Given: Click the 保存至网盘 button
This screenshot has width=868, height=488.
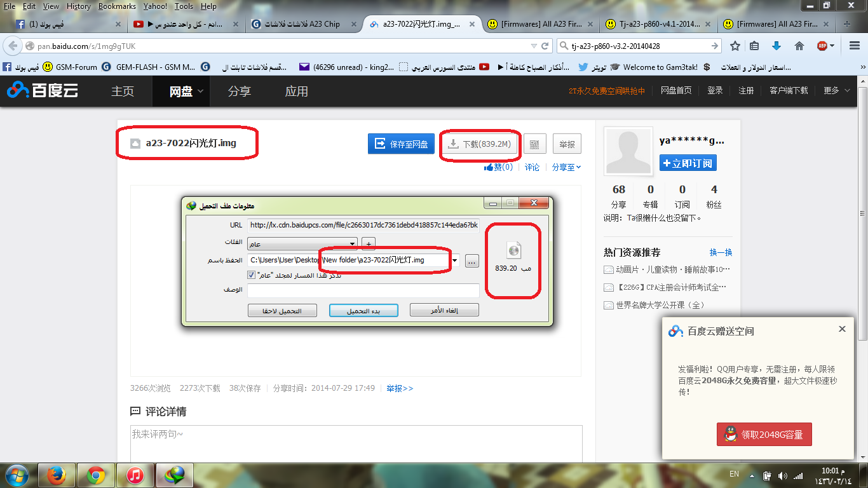Looking at the screenshot, I should pos(401,144).
